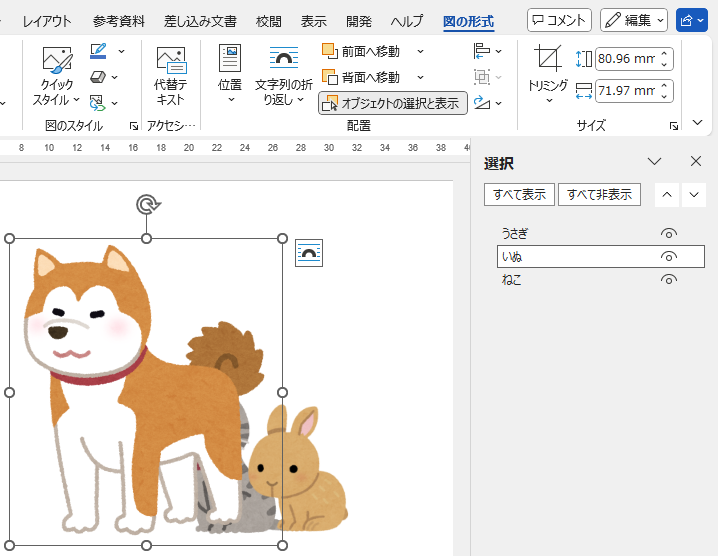Image resolution: width=718 pixels, height=556 pixels.
Task: Switch to the 校閲 (Review) ribbon tab
Action: pyautogui.click(x=268, y=21)
